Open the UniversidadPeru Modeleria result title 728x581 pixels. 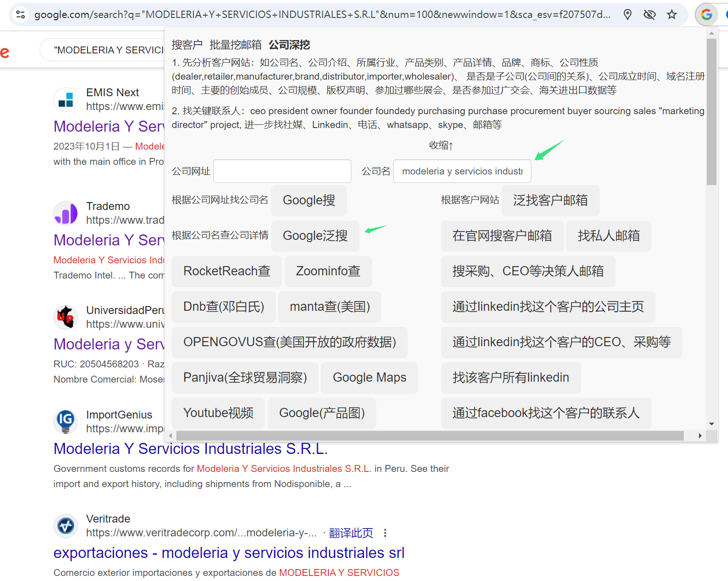click(109, 344)
